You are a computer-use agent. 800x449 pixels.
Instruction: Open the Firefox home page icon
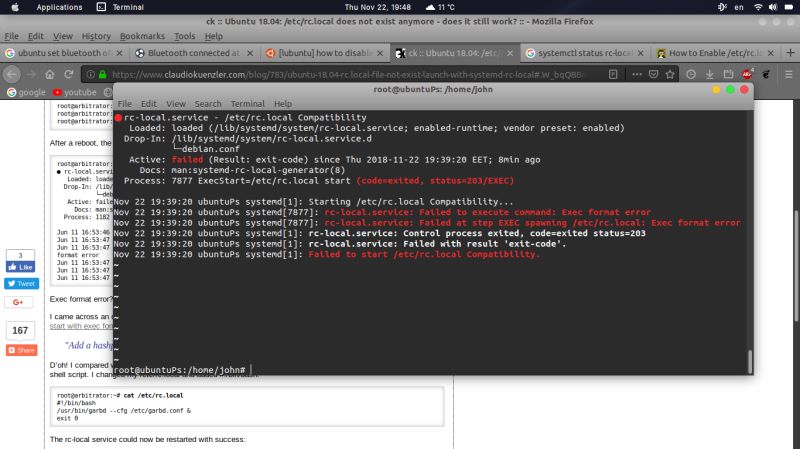49,74
